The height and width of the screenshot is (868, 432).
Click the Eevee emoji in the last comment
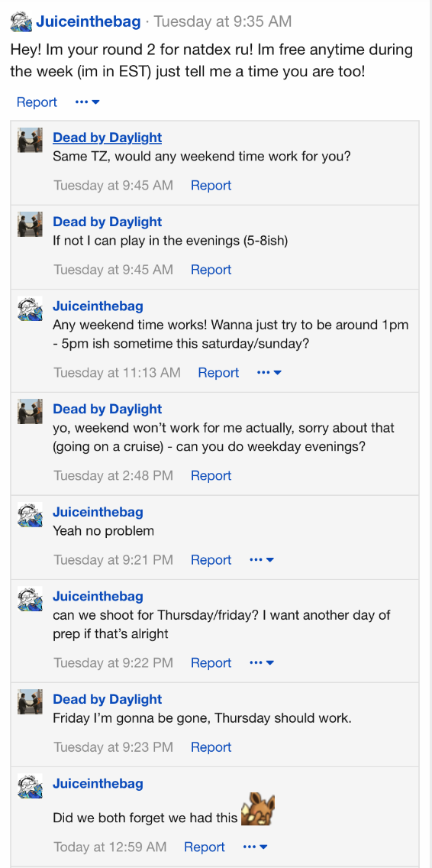coord(258,810)
